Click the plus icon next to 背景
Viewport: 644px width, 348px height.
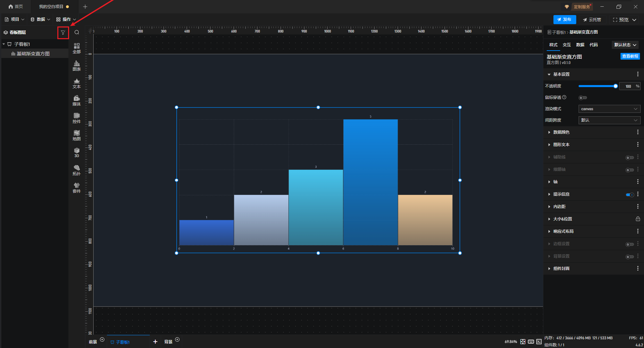[x=177, y=340]
